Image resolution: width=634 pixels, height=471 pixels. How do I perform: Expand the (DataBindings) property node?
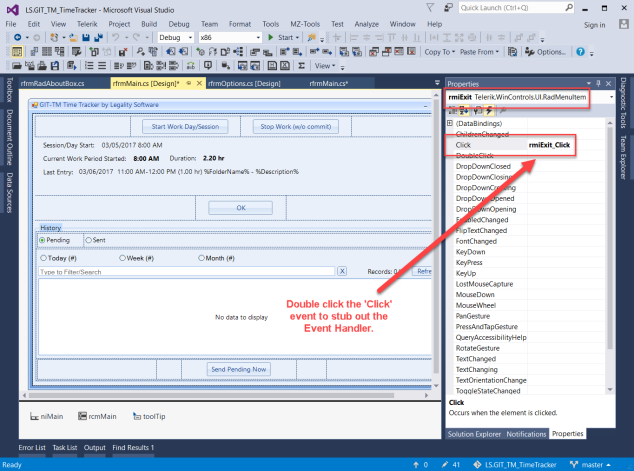450,123
